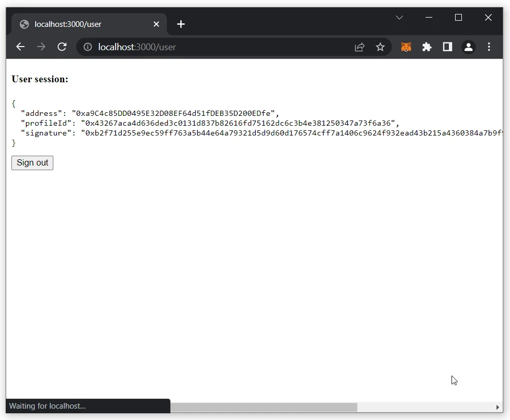Click the forward navigation arrow

coord(41,47)
